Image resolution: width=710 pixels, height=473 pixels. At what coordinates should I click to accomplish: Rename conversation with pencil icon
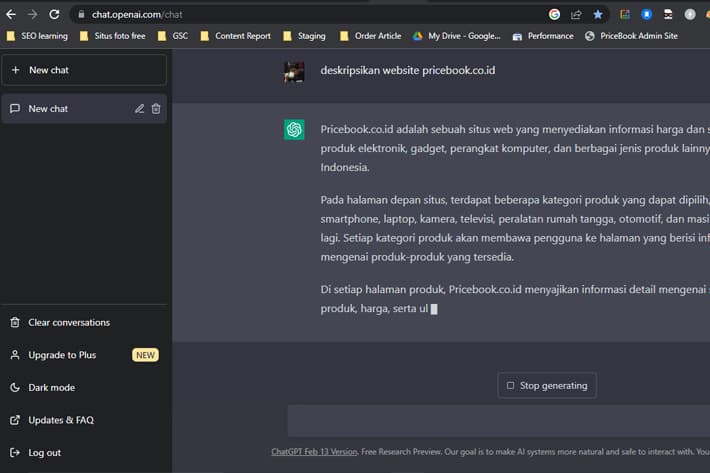pos(139,109)
